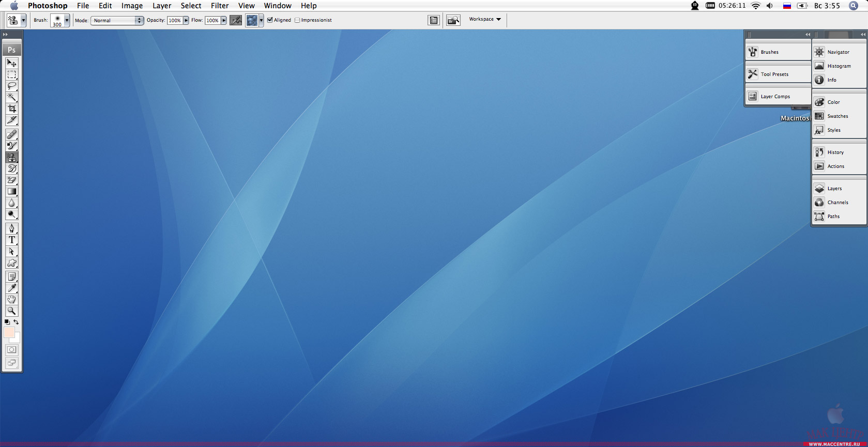868x447 pixels.
Task: Click the Opacity value field
Action: point(175,20)
